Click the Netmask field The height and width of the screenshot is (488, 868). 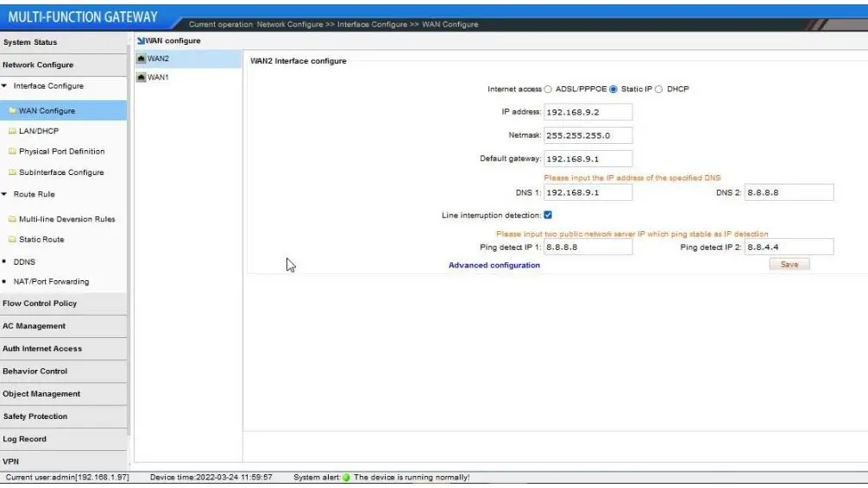[588, 135]
